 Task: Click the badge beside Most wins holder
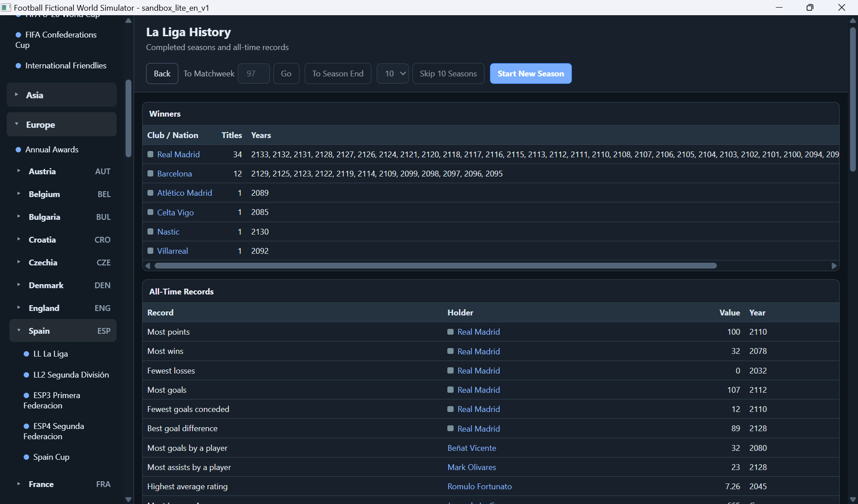450,351
